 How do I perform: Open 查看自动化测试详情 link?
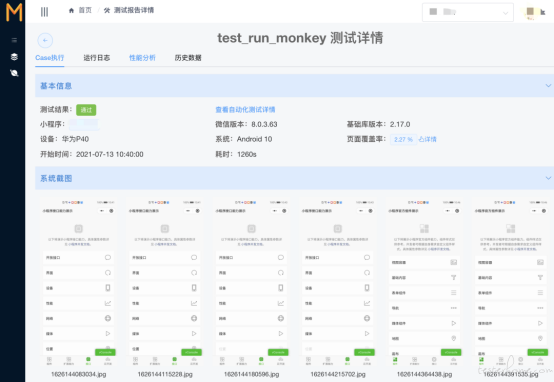pos(245,110)
